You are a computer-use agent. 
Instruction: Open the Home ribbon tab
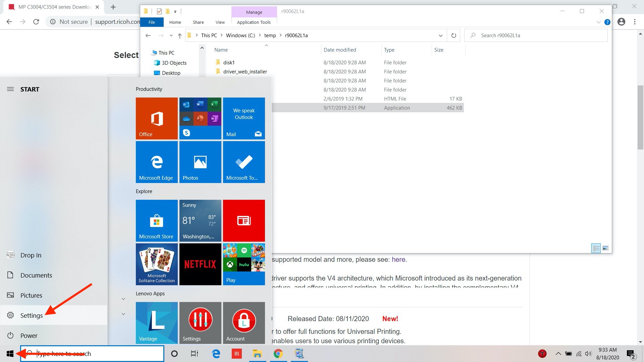pyautogui.click(x=175, y=22)
